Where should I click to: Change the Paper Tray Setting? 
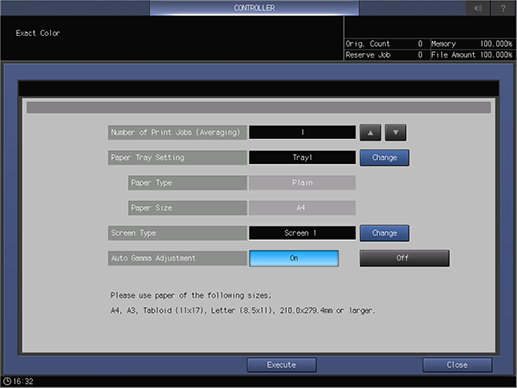point(384,158)
